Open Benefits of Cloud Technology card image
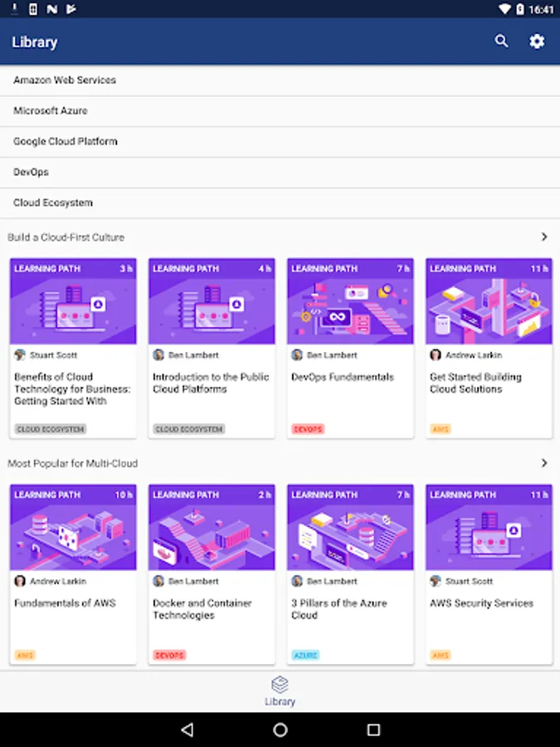Viewport: 560px width, 747px height. pos(73,301)
